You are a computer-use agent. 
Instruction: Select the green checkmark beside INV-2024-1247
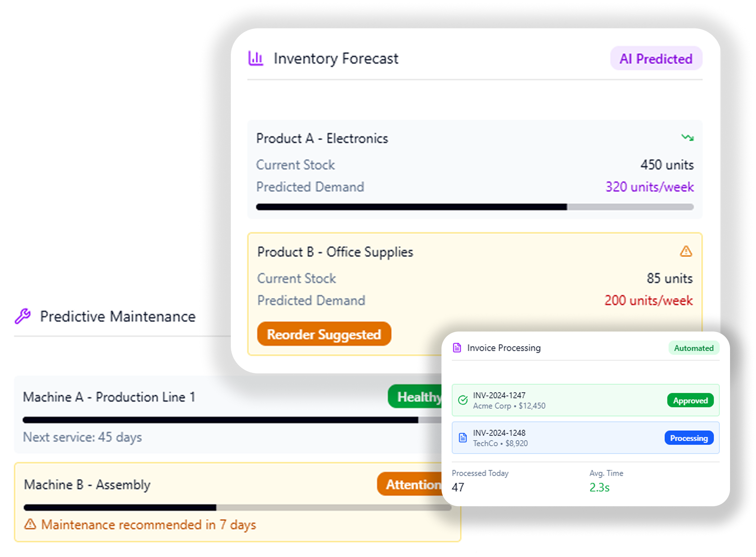[x=463, y=400]
